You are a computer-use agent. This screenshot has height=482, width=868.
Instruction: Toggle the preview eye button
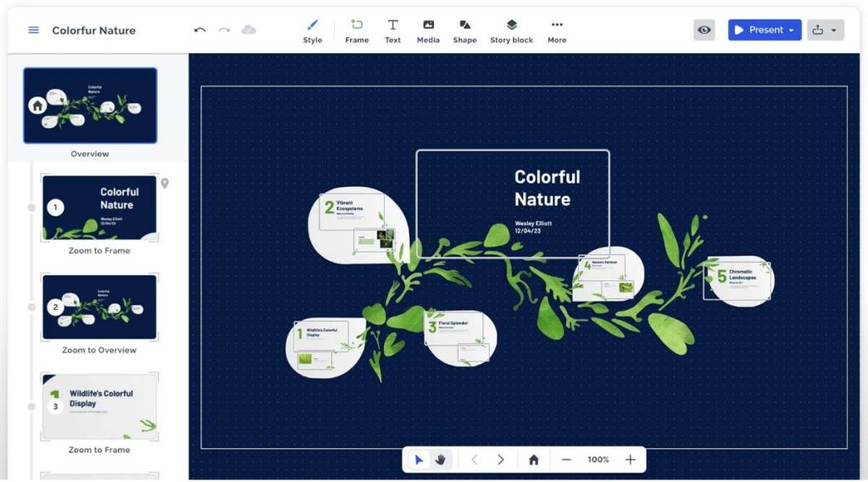coord(704,30)
